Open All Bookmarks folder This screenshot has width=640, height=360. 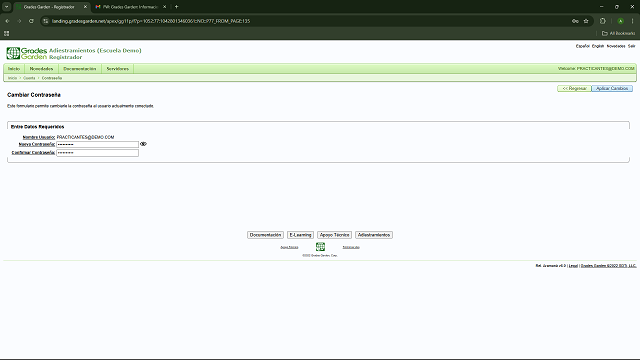(618, 33)
